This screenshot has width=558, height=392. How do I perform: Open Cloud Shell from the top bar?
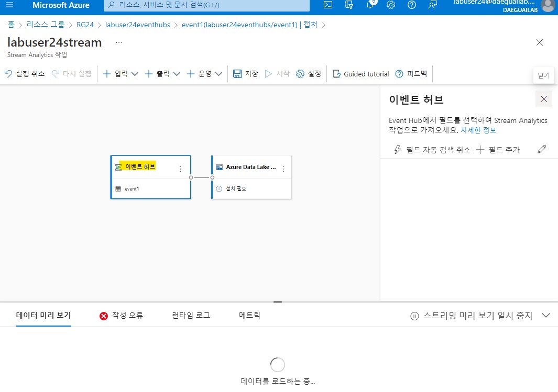[328, 5]
